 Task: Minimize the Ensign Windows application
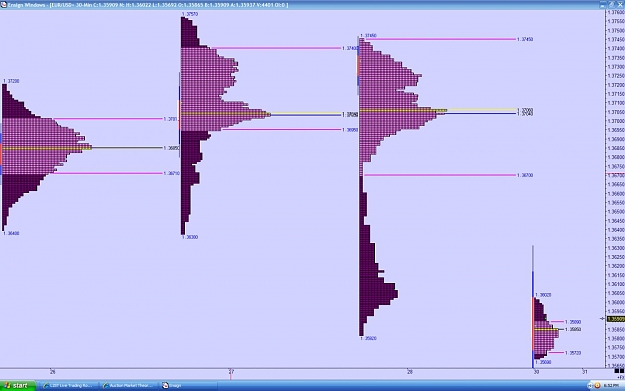click(x=602, y=5)
